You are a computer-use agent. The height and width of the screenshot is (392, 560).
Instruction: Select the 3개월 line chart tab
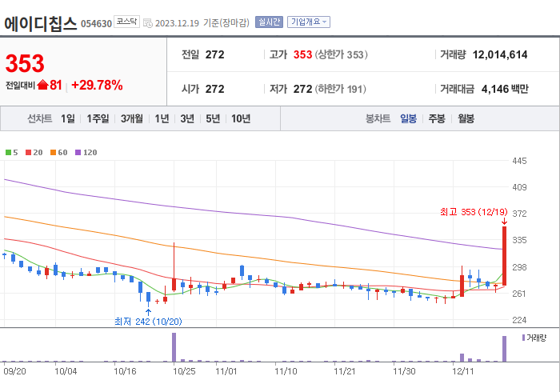tap(132, 118)
